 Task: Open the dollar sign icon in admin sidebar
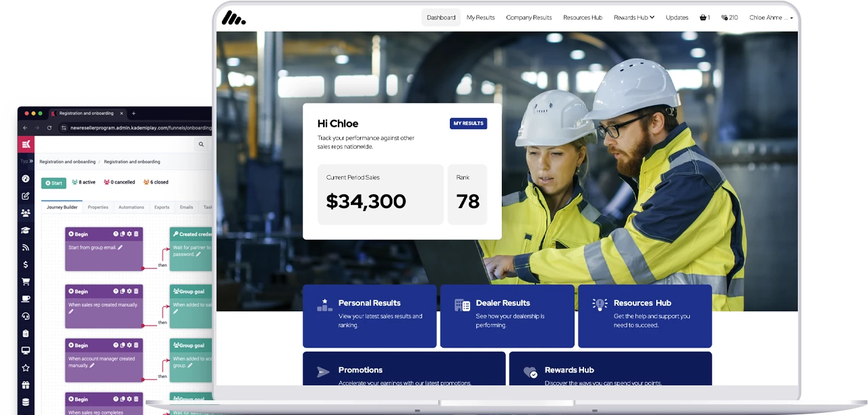pos(26,265)
